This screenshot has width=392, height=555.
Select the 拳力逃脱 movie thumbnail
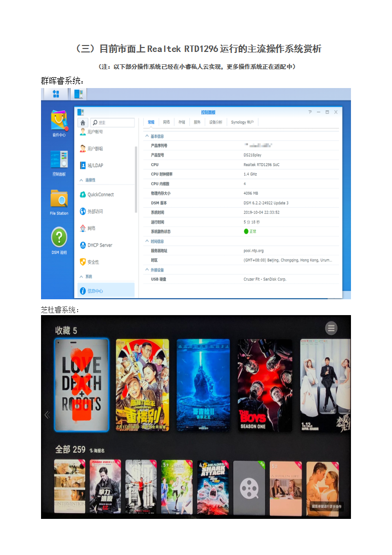click(x=105, y=487)
